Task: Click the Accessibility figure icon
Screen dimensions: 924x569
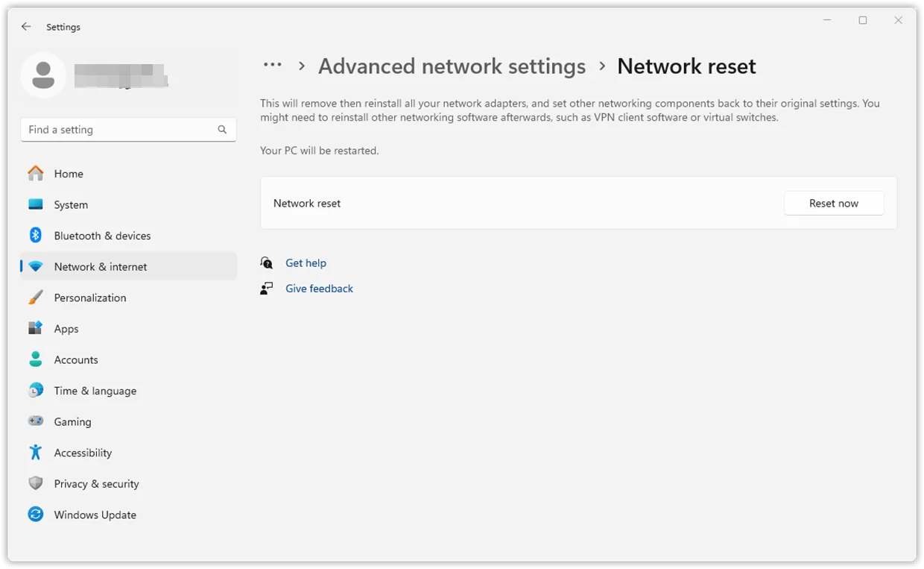Action: pyautogui.click(x=36, y=452)
